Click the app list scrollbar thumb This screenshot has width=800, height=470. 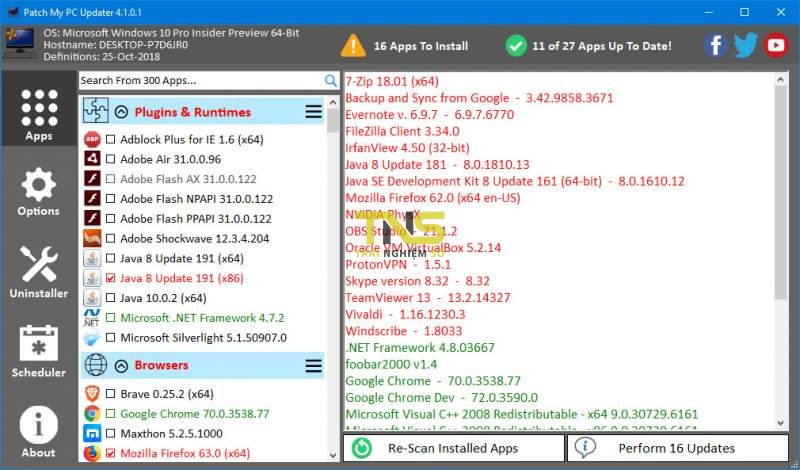(x=333, y=121)
